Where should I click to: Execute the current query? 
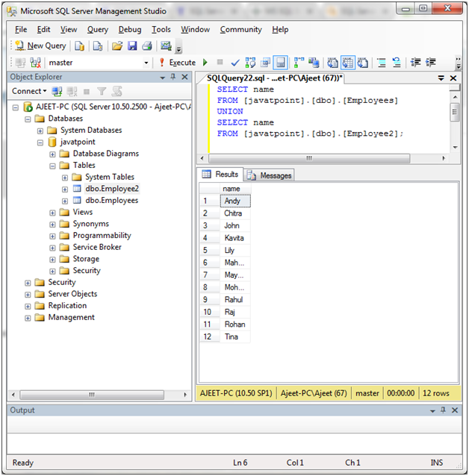point(178,63)
